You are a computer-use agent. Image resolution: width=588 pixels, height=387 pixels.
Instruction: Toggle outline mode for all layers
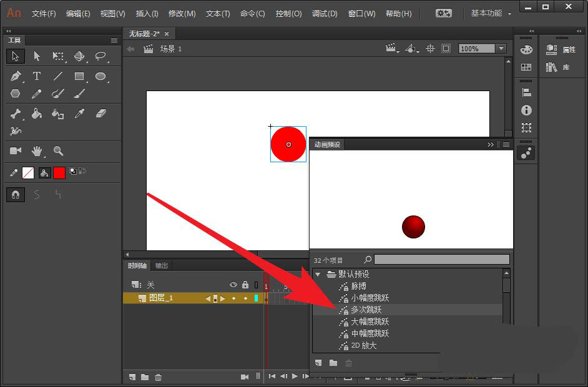pyautogui.click(x=257, y=285)
